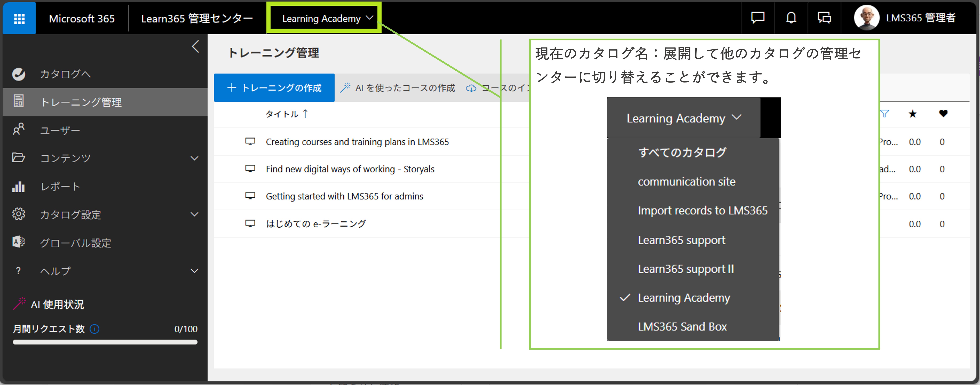This screenshot has height=385, width=980.
Task: Click e-learning icon of Creating courses row
Action: tap(250, 141)
